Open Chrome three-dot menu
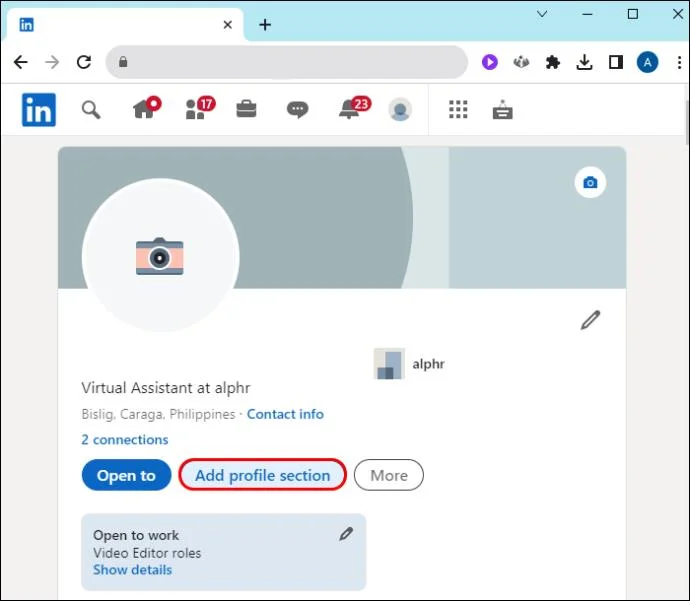 coord(679,62)
